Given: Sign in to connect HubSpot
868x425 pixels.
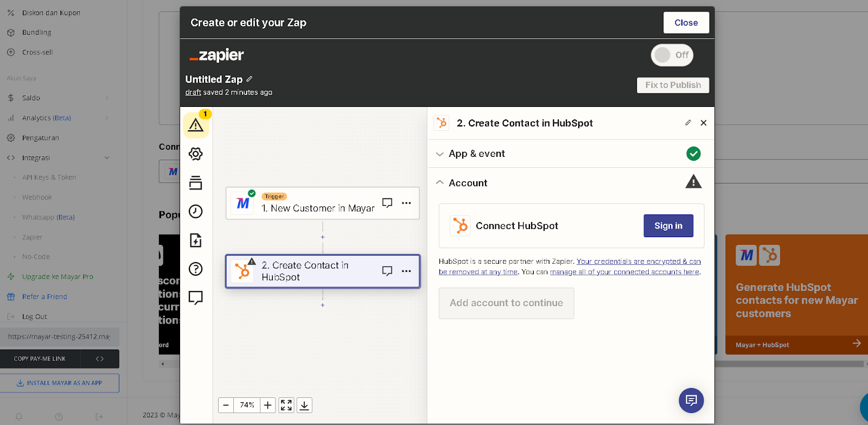Looking at the screenshot, I should coord(668,226).
